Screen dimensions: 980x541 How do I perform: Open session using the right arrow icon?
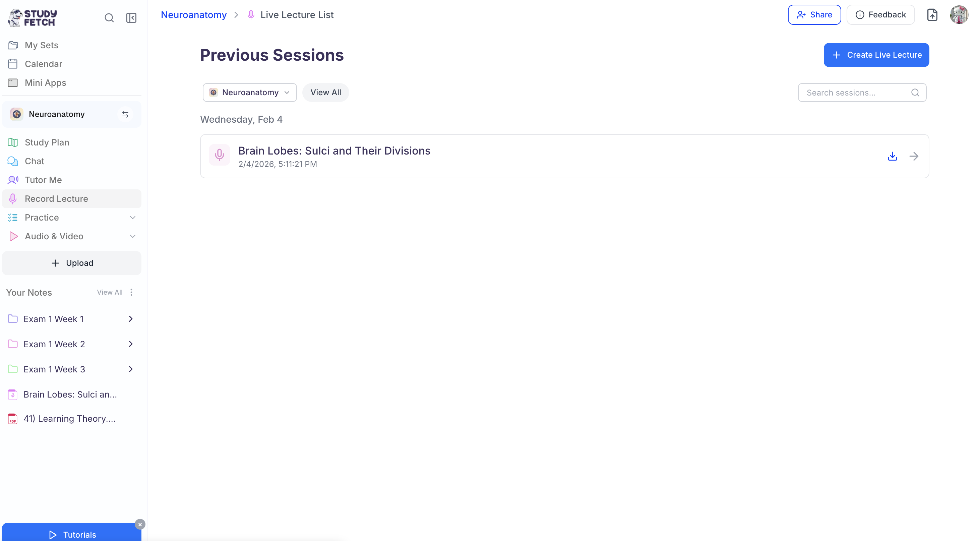tap(914, 156)
